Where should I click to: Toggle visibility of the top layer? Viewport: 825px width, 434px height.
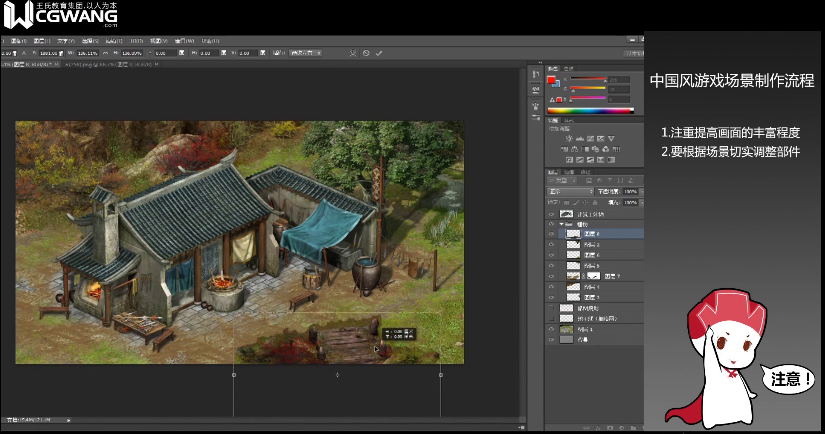[551, 214]
